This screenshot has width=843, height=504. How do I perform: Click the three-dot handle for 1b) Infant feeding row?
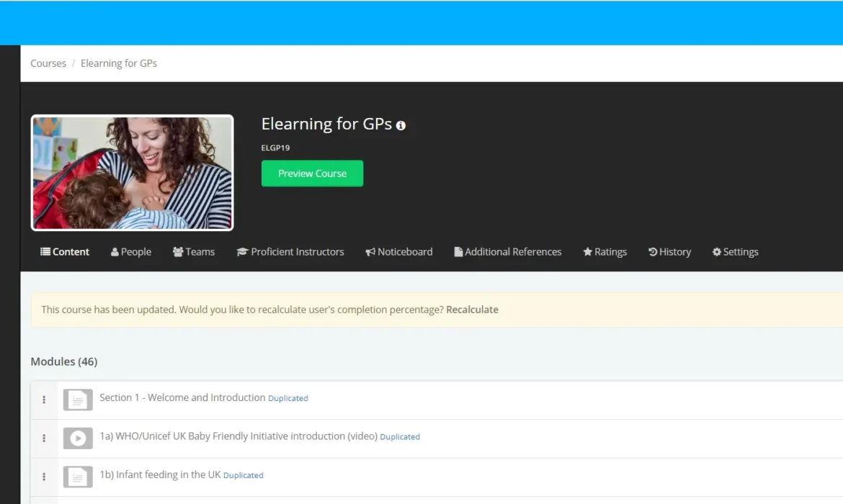[44, 477]
